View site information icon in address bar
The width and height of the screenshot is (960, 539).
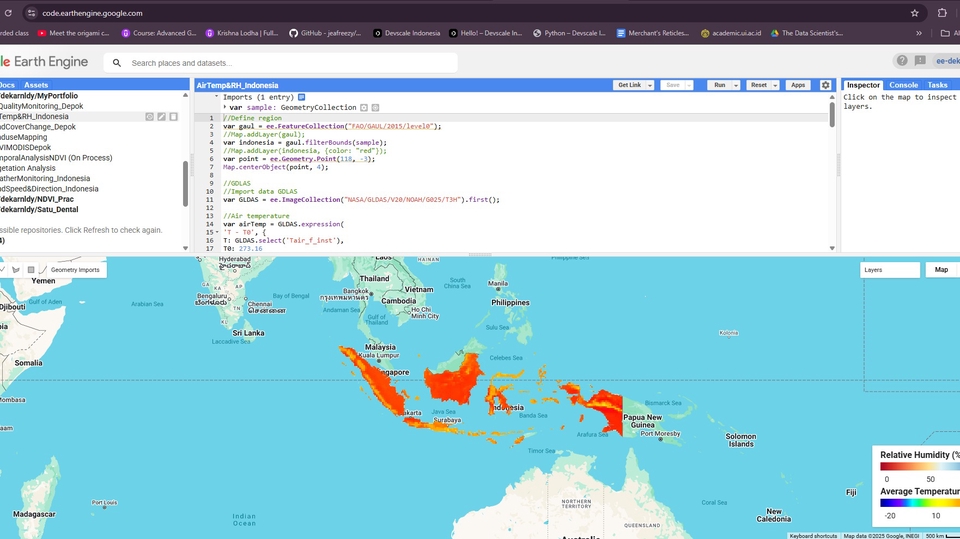pyautogui.click(x=31, y=13)
